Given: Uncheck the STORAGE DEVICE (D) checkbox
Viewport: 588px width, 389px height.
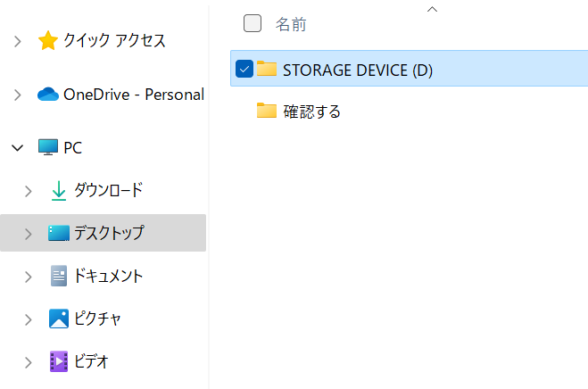Looking at the screenshot, I should [x=244, y=69].
